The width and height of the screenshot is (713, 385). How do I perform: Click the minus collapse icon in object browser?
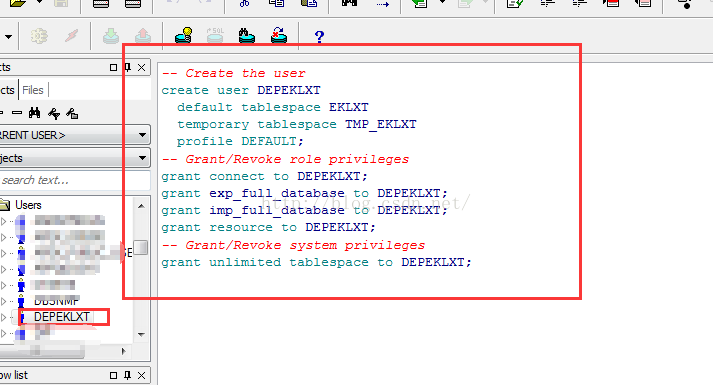tap(17, 113)
